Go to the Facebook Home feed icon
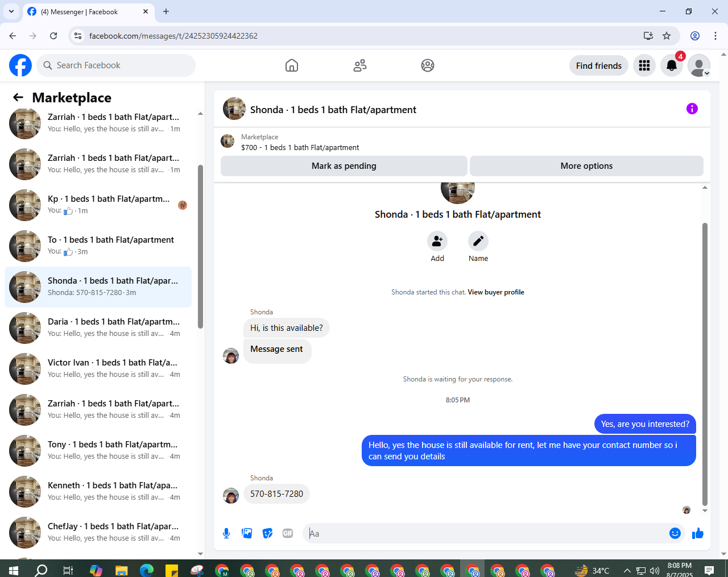 coord(292,65)
